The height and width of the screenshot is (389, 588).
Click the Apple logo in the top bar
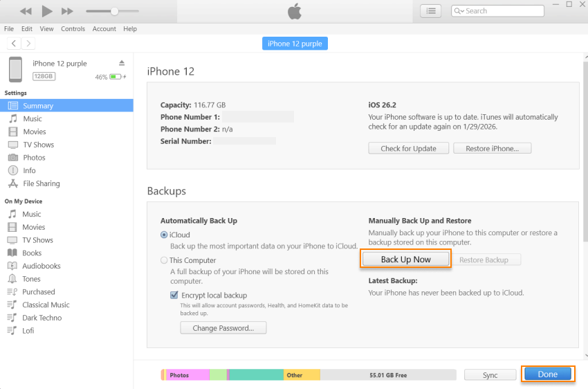[295, 11]
